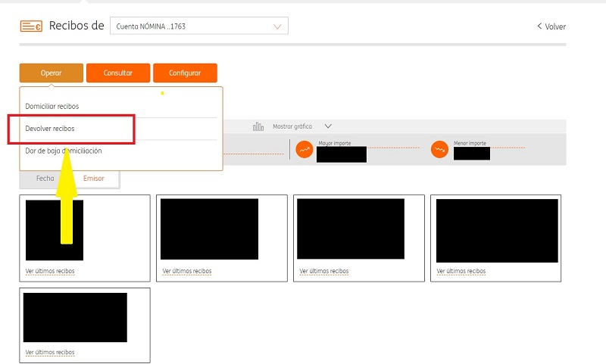Click the orange Mayor importe trend icon
This screenshot has width=606, height=364.
coord(304,150)
